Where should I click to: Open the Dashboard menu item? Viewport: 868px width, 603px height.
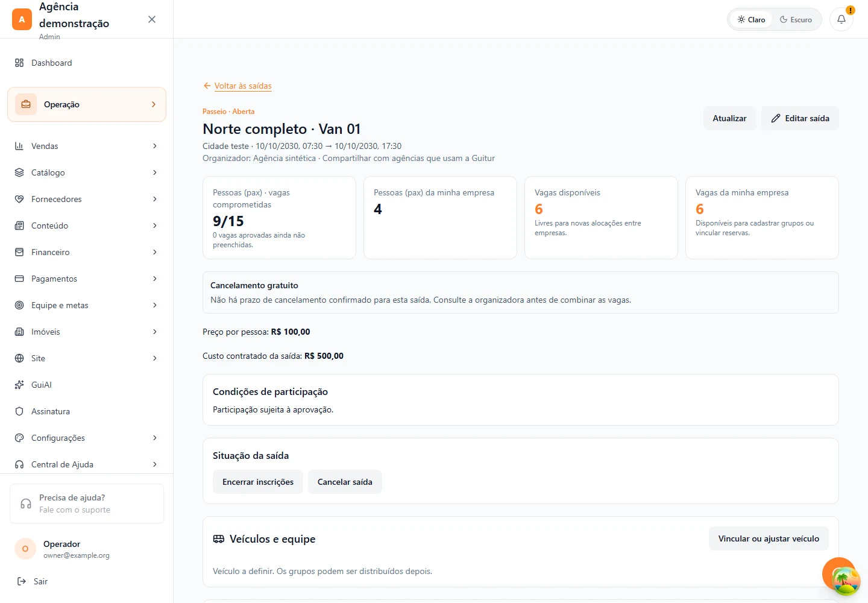pyautogui.click(x=87, y=63)
